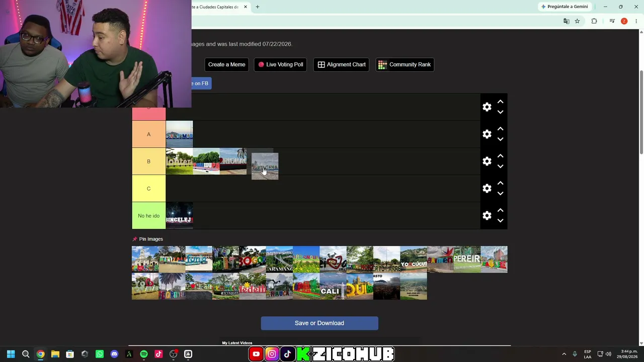Open the Chrome three-dot menu
Image resolution: width=644 pixels, height=362 pixels.
[x=636, y=21]
